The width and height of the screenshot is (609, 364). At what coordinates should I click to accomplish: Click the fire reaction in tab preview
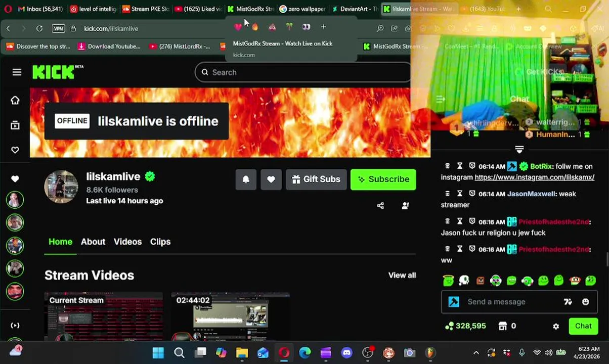coord(255,27)
